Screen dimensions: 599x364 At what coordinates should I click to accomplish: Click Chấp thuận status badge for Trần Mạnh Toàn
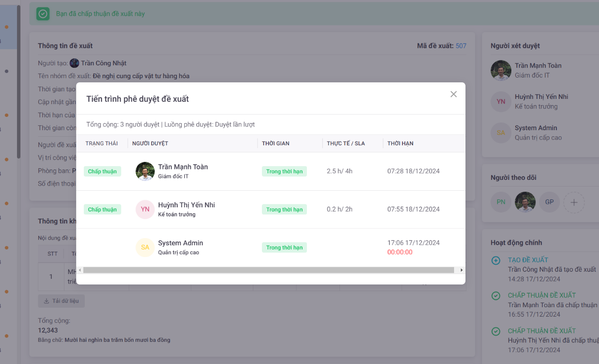(102, 171)
